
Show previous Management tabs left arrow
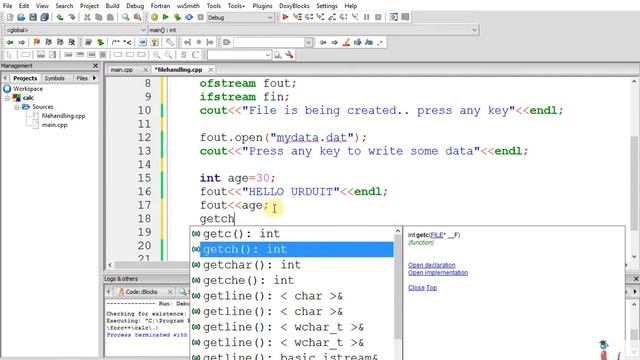(5, 78)
